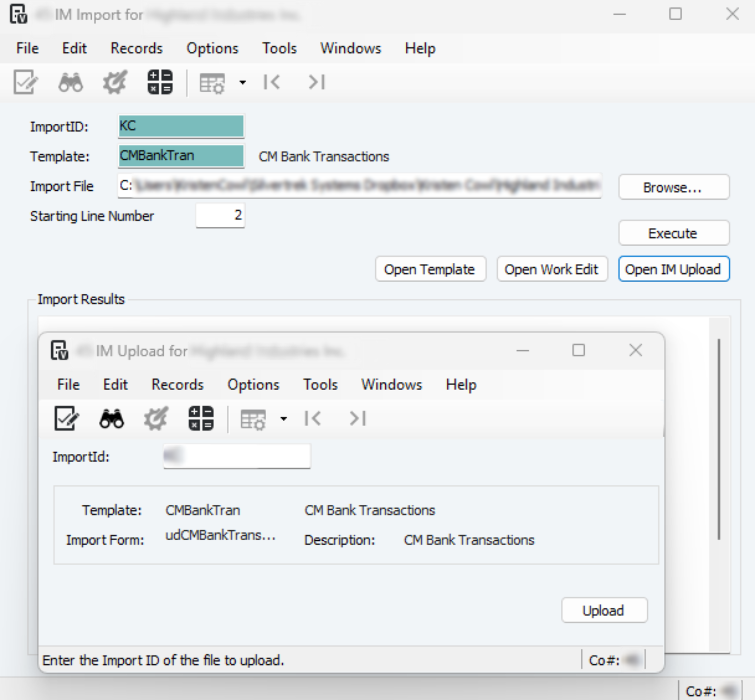Expand grid options dropdown in IM Upload toolbar

click(x=284, y=418)
